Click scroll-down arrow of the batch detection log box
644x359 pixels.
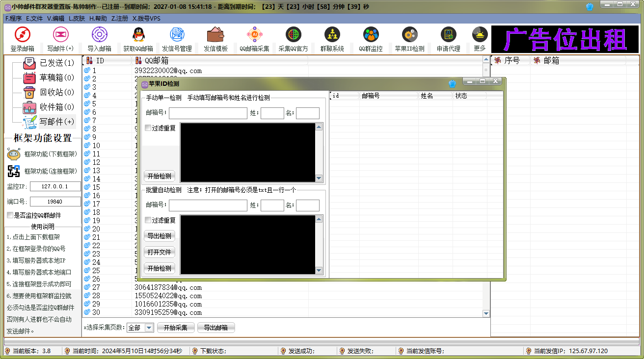coord(319,270)
